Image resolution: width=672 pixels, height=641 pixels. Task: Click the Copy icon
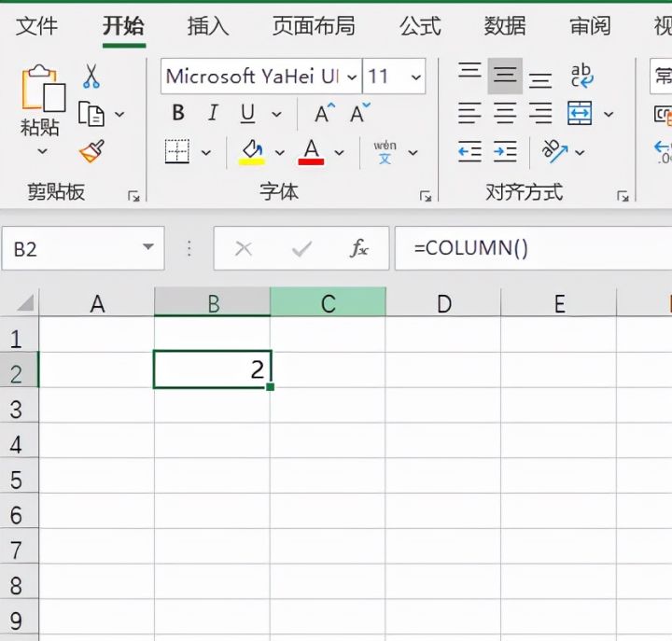(x=91, y=114)
